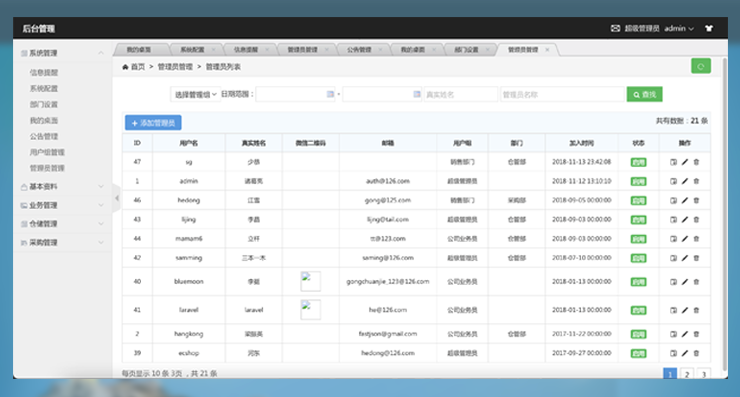Click the QR code thumbnail for bluemoon
740x397 pixels.
311,281
